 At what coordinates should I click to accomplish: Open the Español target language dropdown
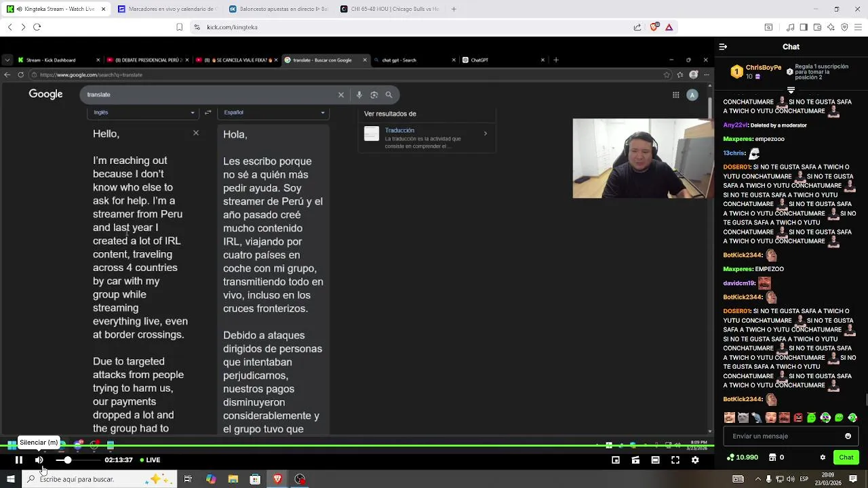[273, 113]
